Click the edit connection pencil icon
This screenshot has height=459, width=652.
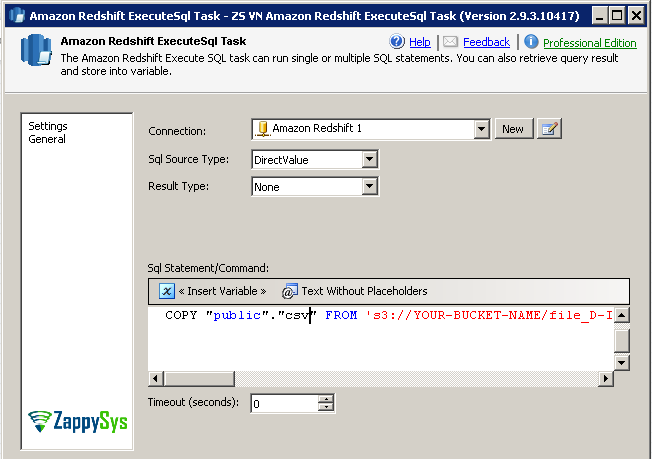click(x=549, y=129)
